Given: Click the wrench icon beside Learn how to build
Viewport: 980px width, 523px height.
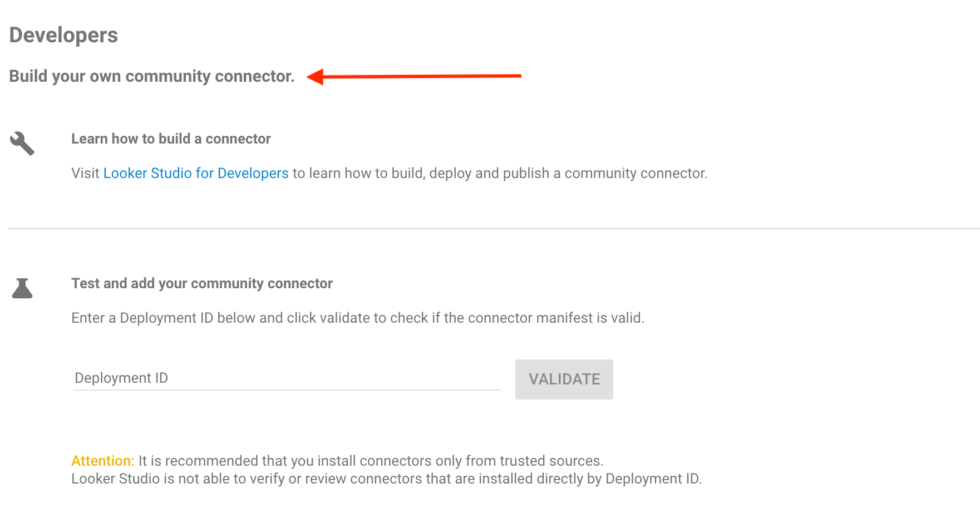Looking at the screenshot, I should pyautogui.click(x=22, y=144).
